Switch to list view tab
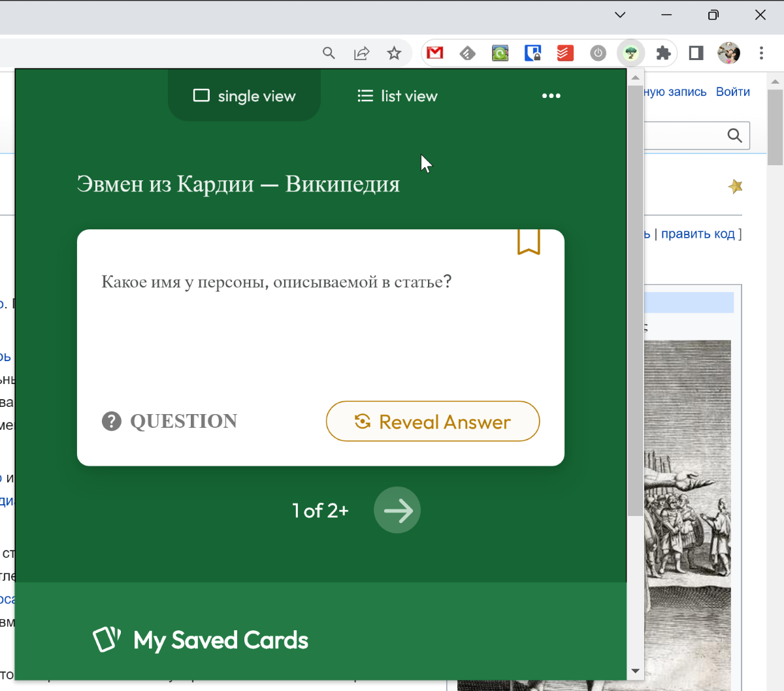The height and width of the screenshot is (691, 784). [397, 96]
